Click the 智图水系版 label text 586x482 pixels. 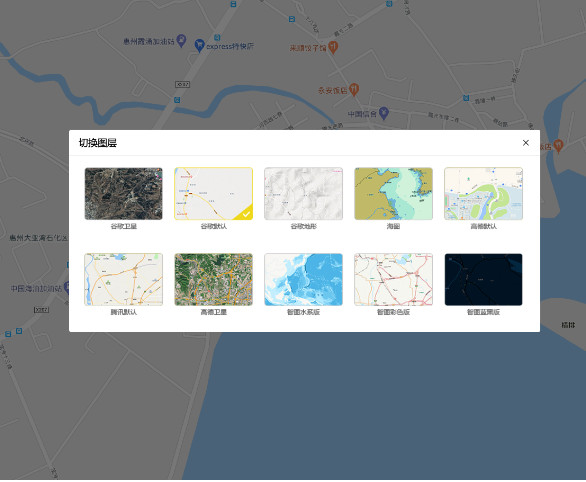point(303,312)
